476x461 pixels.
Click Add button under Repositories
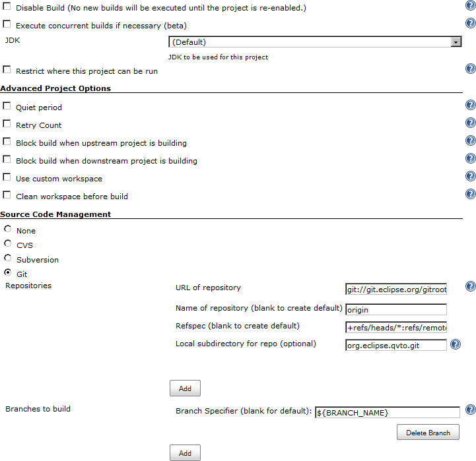click(x=185, y=388)
